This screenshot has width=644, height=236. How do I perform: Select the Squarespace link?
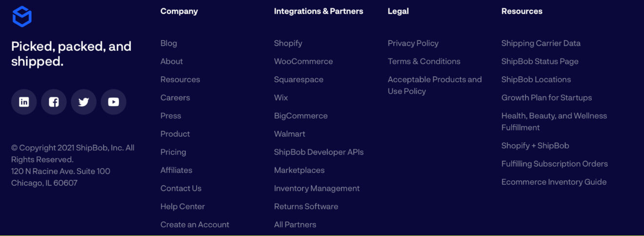click(x=299, y=79)
